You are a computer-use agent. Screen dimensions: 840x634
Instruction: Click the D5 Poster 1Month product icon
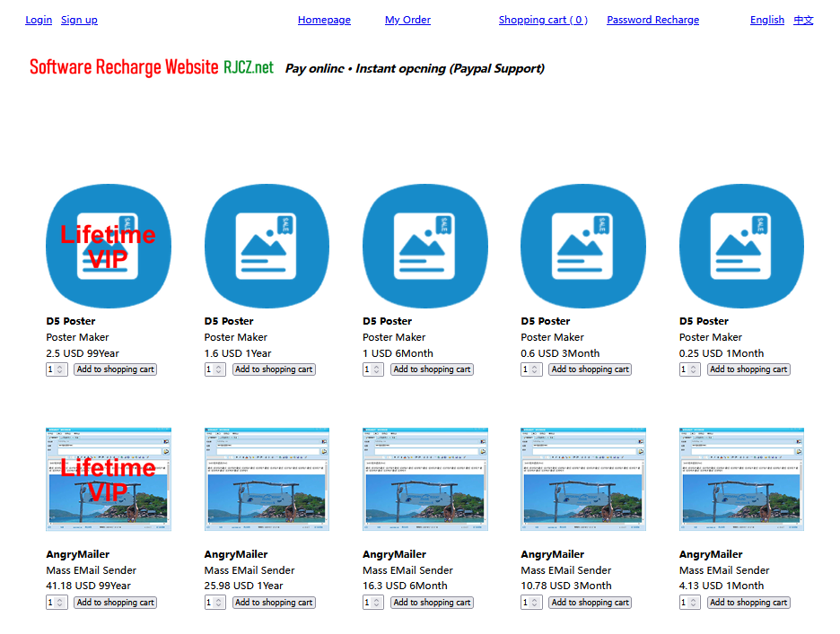tap(741, 246)
